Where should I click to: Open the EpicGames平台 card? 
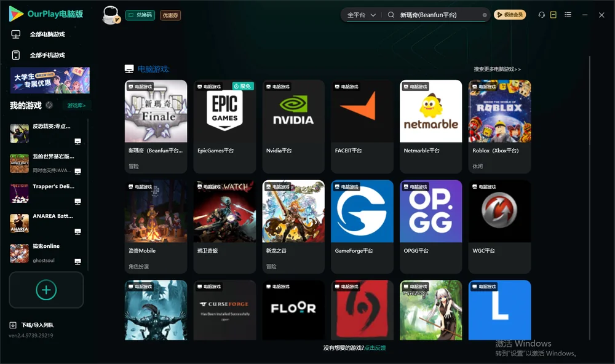point(224,126)
